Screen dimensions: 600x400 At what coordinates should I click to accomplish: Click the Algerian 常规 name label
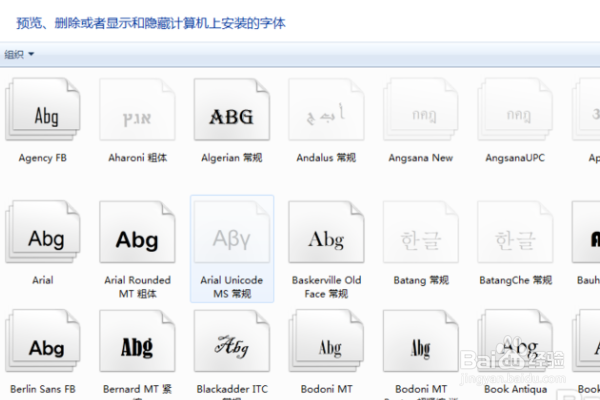tap(232, 158)
